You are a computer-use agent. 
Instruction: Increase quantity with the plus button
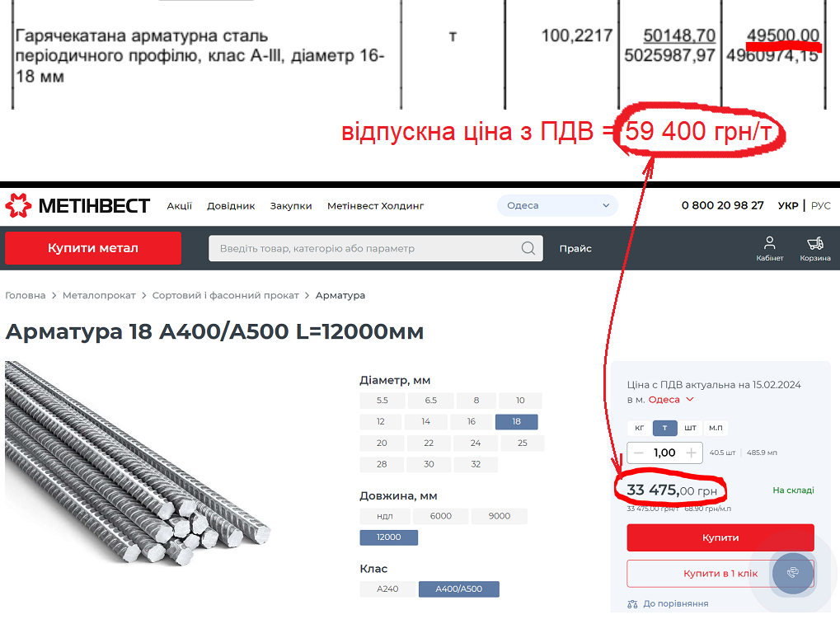point(691,453)
